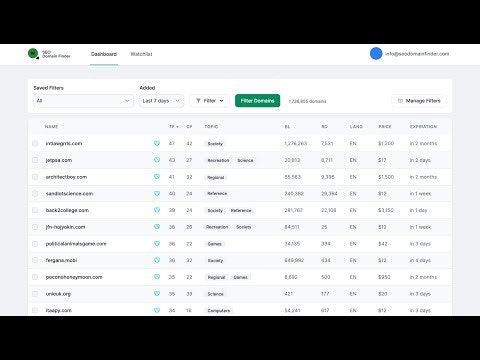Open the Watchlist tab
The height and width of the screenshot is (360, 480).
(141, 54)
